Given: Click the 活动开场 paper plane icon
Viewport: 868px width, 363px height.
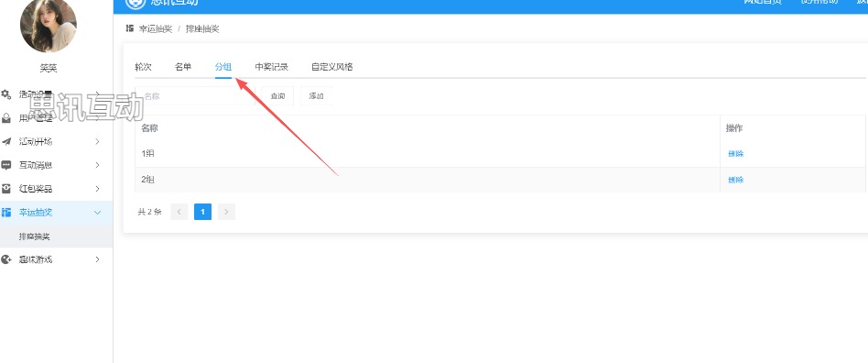Looking at the screenshot, I should tap(6, 141).
